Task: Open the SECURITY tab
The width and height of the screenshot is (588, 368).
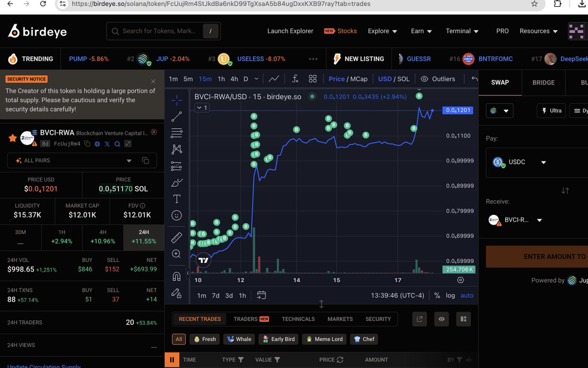Action: click(x=378, y=319)
